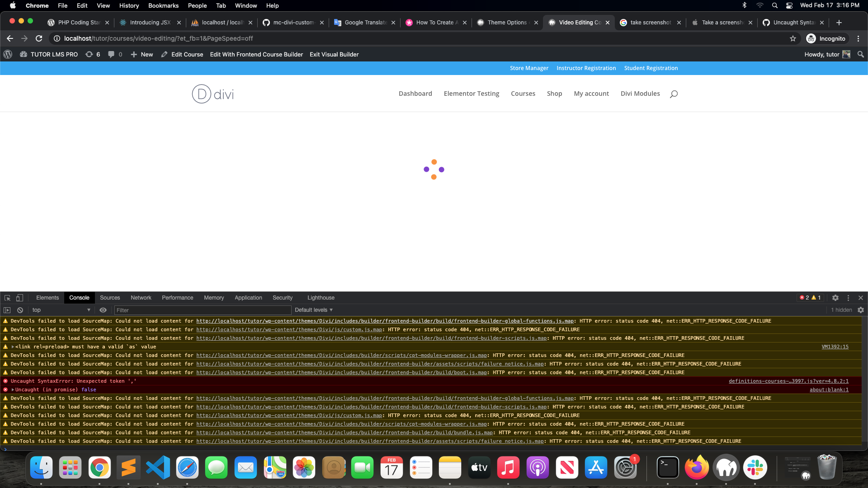Open the "top" frame context dropdown

(x=61, y=310)
